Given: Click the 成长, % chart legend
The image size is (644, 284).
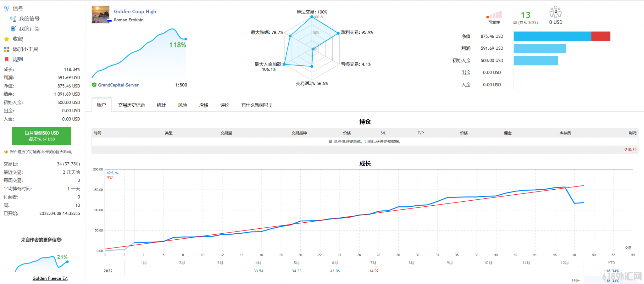Looking at the screenshot, I should point(113,173).
